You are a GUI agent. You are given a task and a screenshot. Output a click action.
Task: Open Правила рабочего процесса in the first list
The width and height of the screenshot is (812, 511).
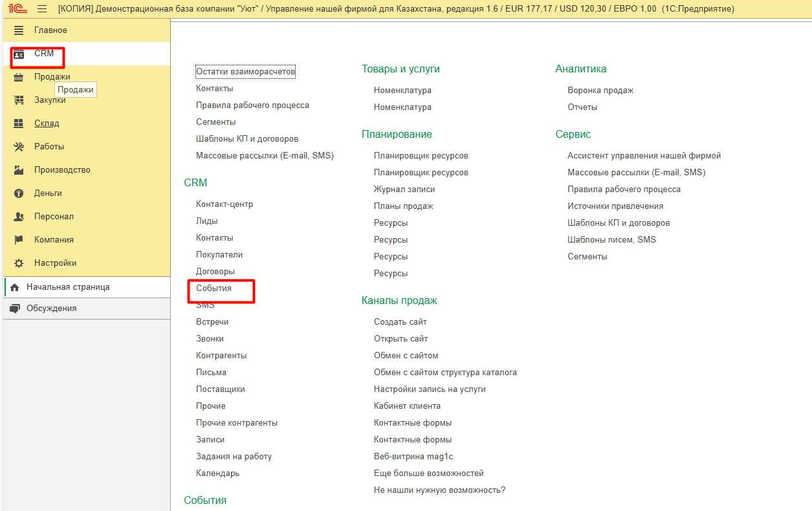click(x=253, y=105)
